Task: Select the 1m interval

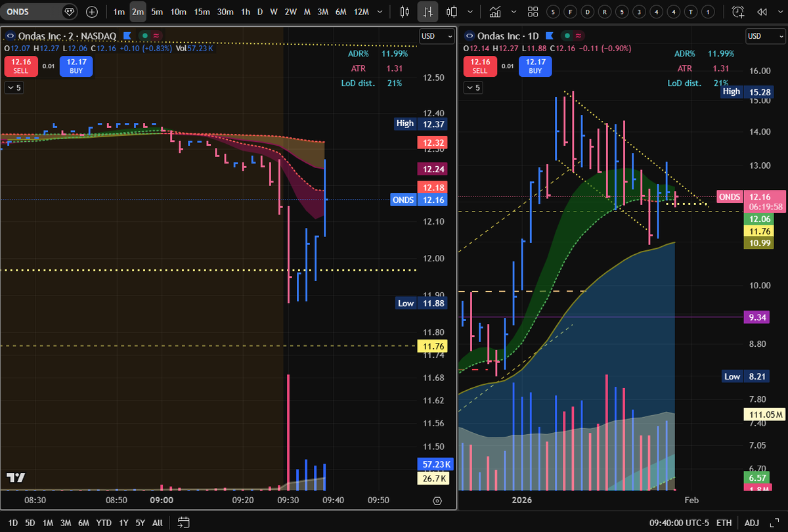Action: [119, 12]
